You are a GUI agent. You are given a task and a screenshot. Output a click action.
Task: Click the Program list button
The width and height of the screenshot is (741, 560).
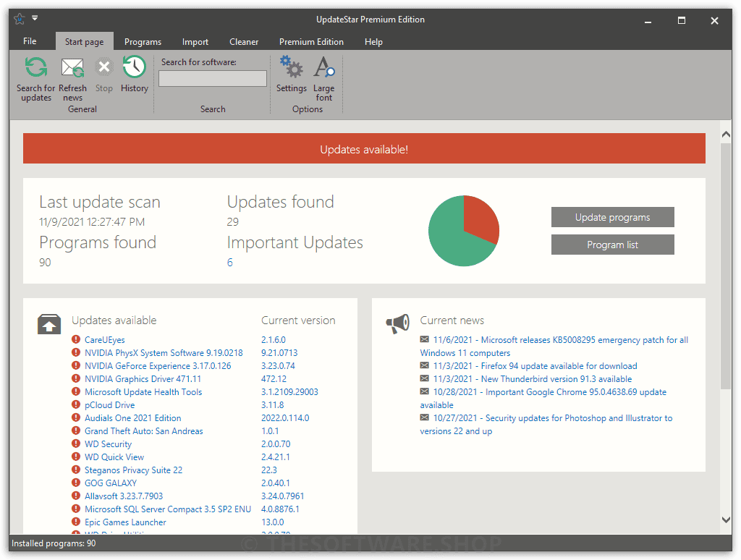point(612,245)
